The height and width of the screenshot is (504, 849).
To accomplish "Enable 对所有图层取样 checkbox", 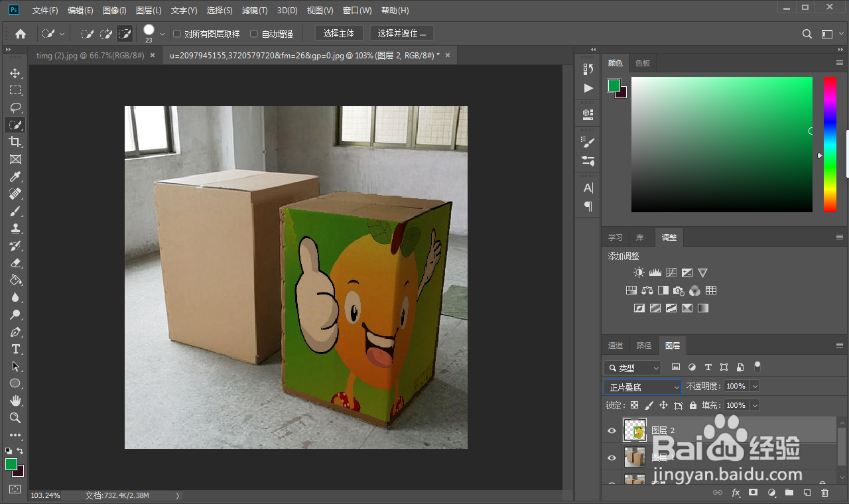I will click(x=177, y=34).
